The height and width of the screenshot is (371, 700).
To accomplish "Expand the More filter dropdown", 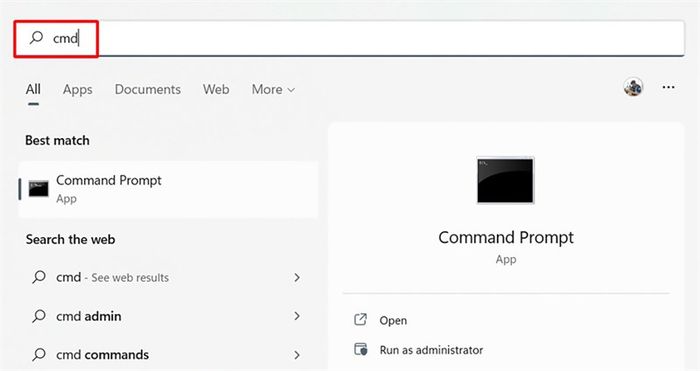I will 273,89.
